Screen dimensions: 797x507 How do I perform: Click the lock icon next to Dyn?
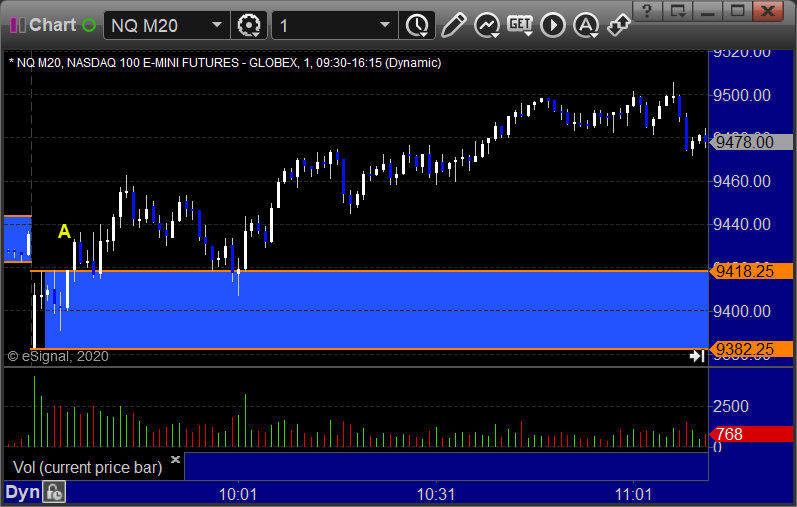click(x=54, y=492)
